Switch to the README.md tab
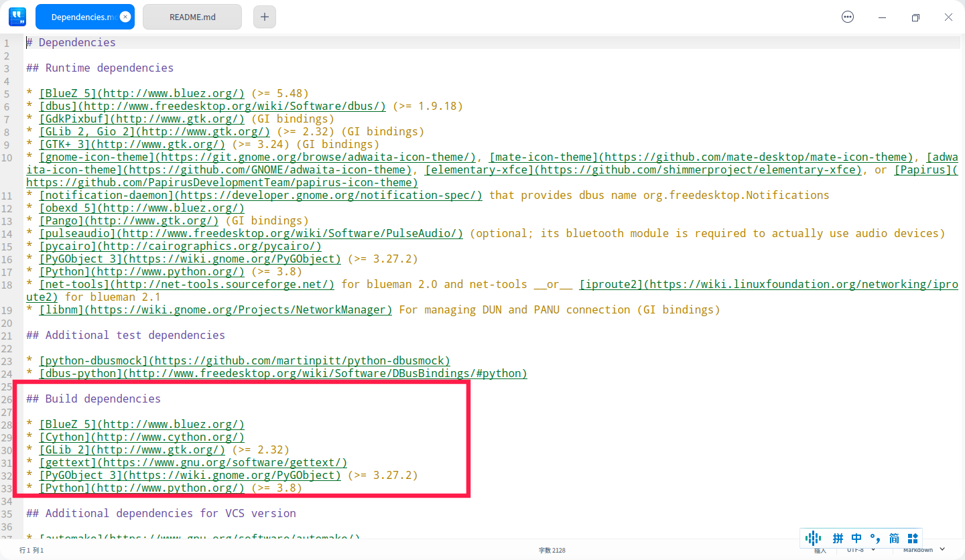965x560 pixels. [192, 17]
